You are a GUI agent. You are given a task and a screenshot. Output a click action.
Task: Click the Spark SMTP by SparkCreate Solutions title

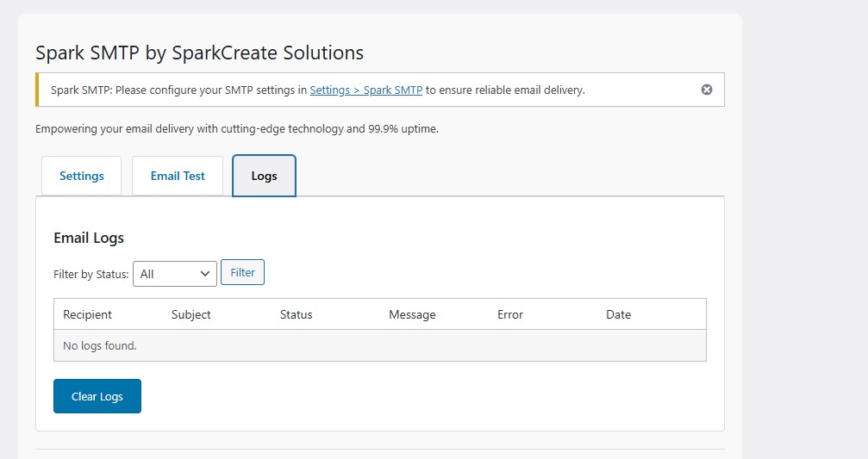(199, 53)
